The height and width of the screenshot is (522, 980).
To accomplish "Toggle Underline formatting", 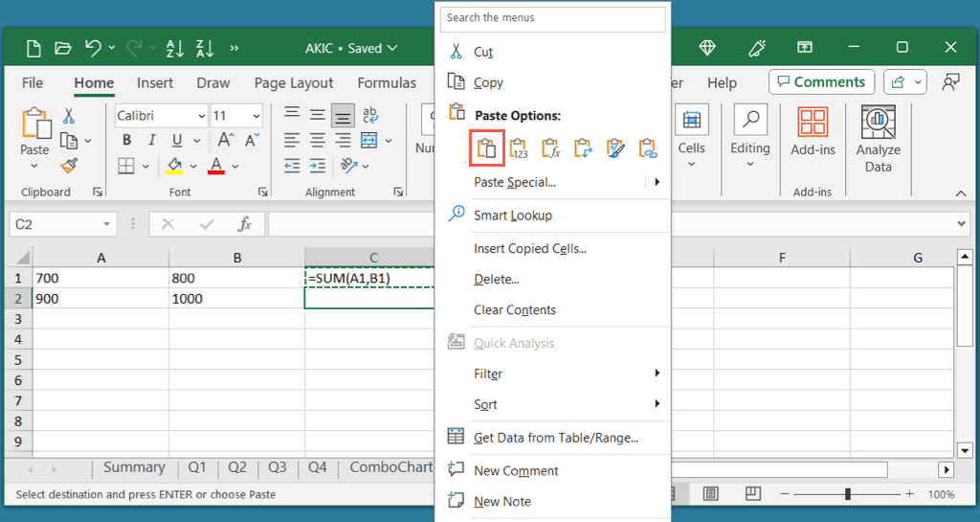I will pos(174,141).
